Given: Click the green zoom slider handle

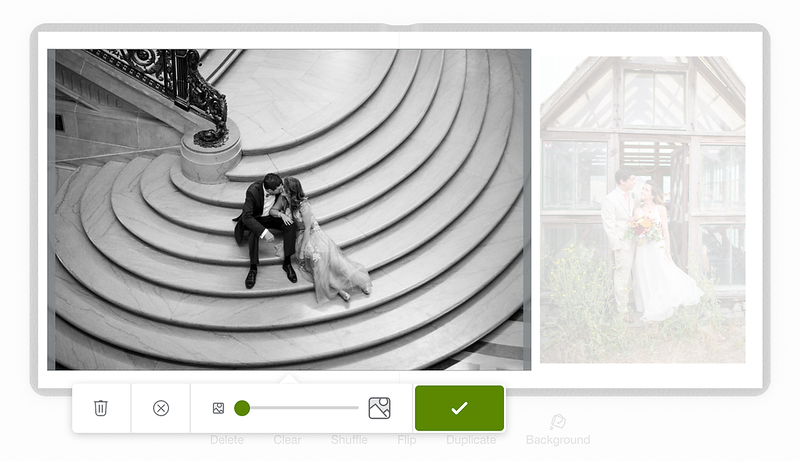Looking at the screenshot, I should [x=242, y=408].
